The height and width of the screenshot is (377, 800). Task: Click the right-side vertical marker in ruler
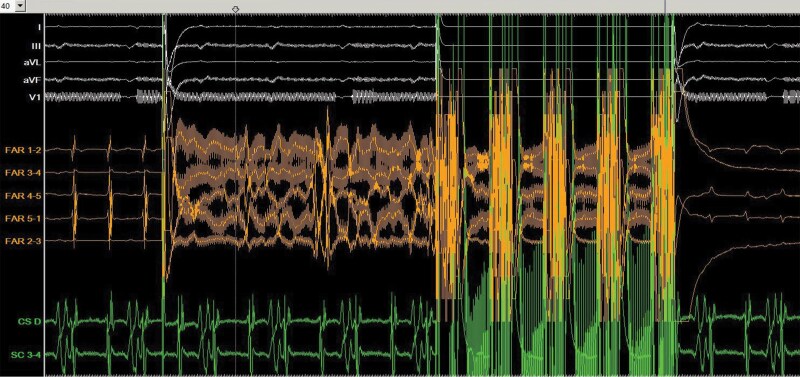tap(665, 6)
